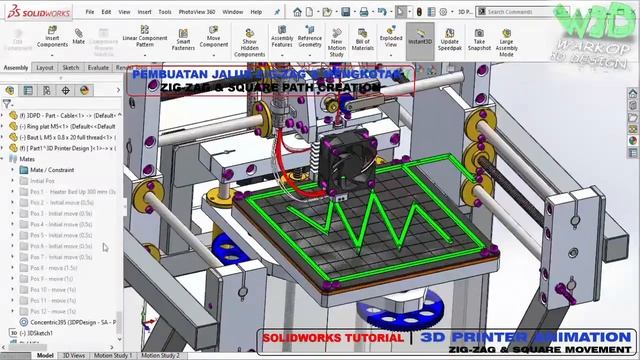The image size is (640, 360).
Task: Expand manager tabs chevron arrow
Action: click(118, 90)
